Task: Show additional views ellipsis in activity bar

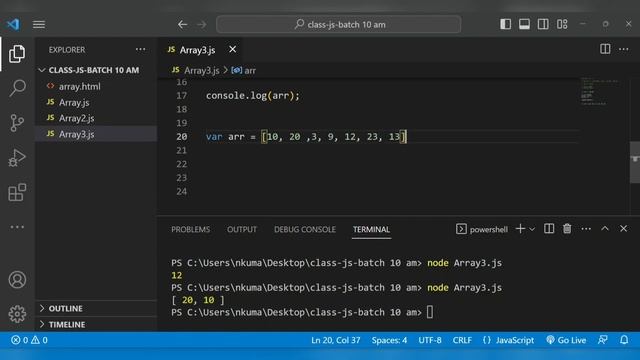Action: click(x=17, y=227)
